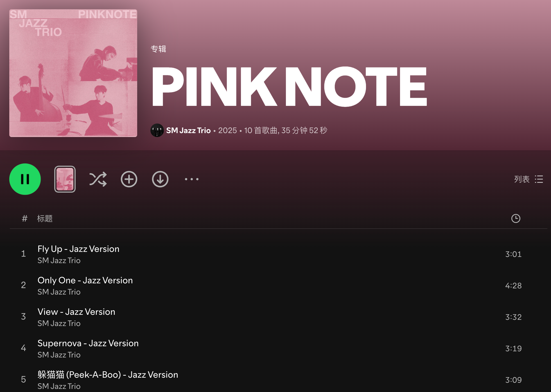Click the small album preview thumbnail
Image resolution: width=551 pixels, height=392 pixels.
coord(65,179)
